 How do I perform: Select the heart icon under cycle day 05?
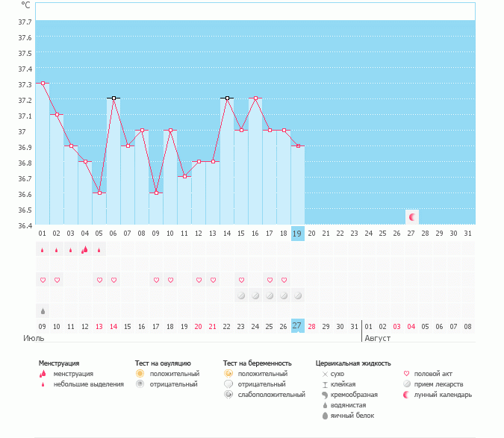click(x=99, y=281)
